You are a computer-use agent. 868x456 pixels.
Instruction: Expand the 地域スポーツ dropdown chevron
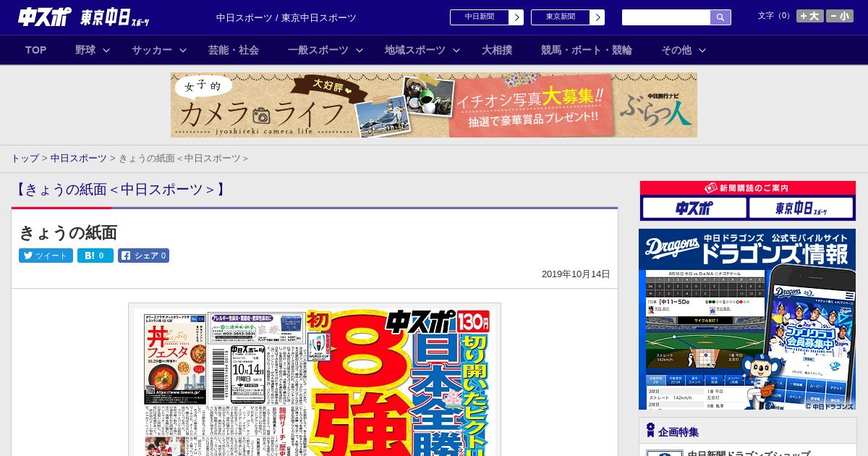(x=456, y=50)
